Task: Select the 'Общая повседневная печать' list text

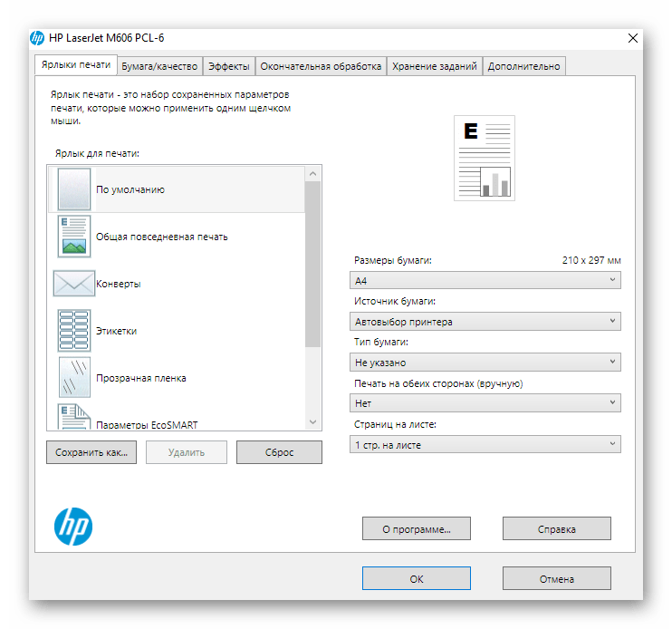Action: pos(161,237)
